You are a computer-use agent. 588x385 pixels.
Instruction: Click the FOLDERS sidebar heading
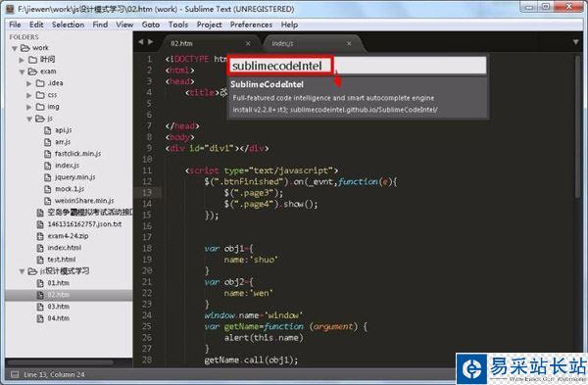point(24,37)
